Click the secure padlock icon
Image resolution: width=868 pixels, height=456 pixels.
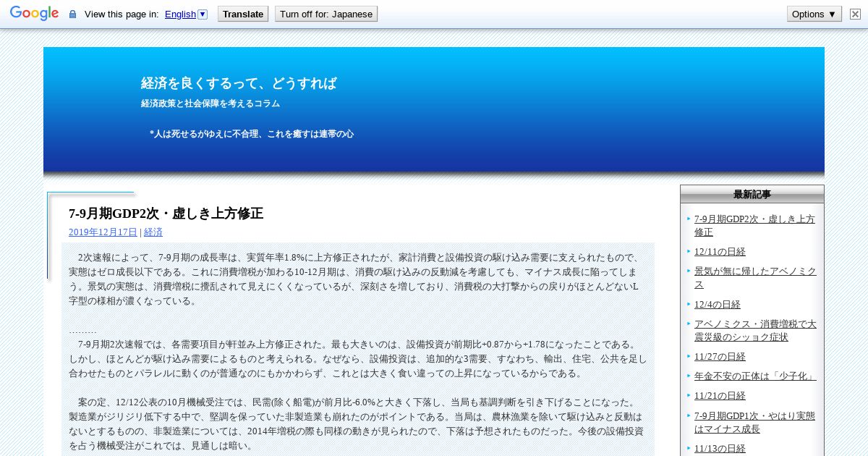[72, 14]
